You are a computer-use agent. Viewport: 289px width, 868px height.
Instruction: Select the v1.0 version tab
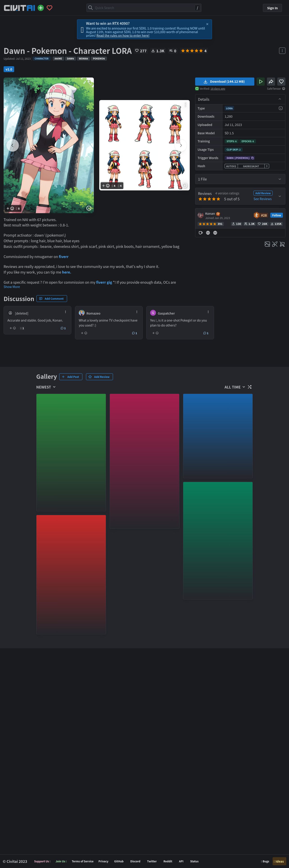coord(9,69)
